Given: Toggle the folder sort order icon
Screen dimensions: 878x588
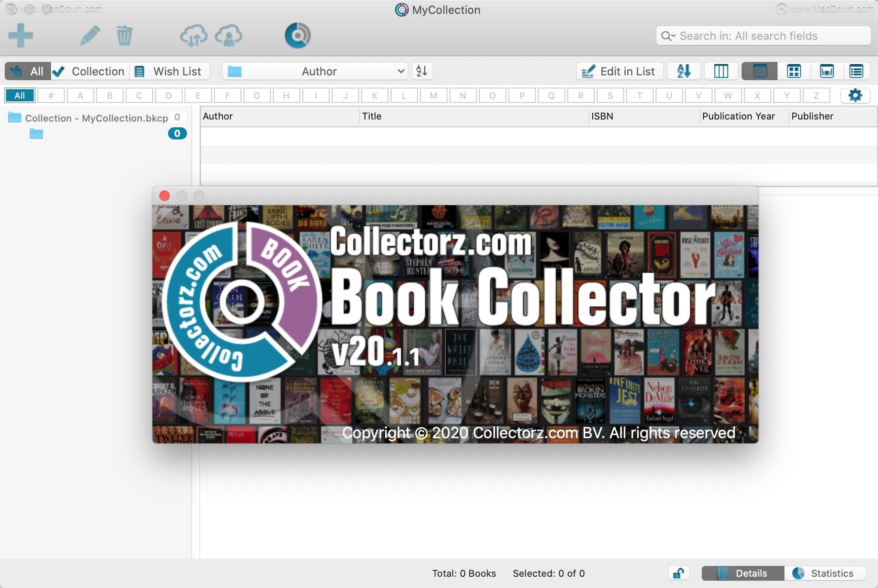Looking at the screenshot, I should tap(422, 71).
